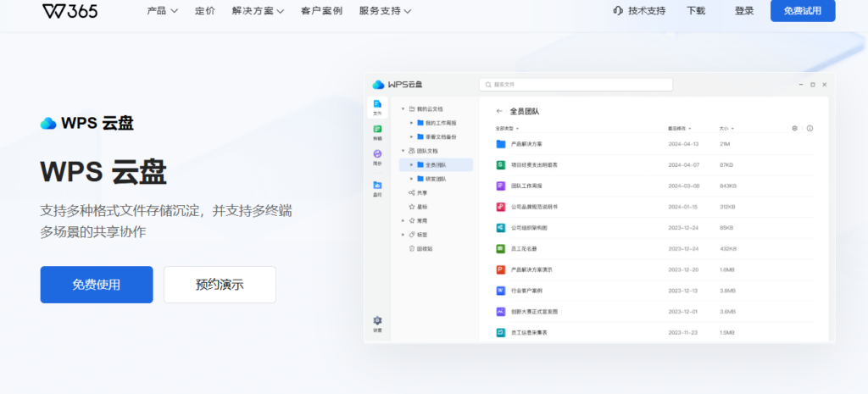Click the 回收站 recycle bin icon
The width and height of the screenshot is (868, 394).
tap(411, 248)
